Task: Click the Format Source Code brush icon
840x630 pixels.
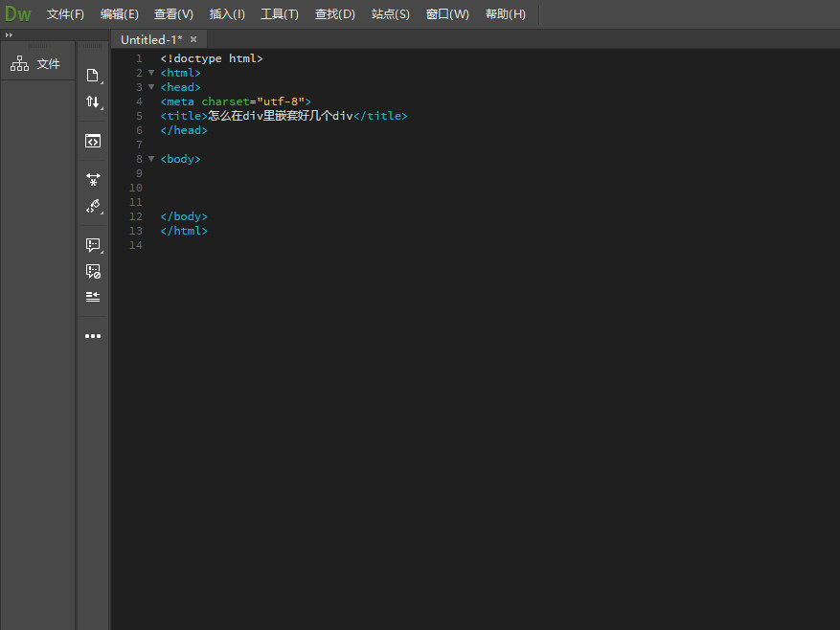Action: pos(93,206)
